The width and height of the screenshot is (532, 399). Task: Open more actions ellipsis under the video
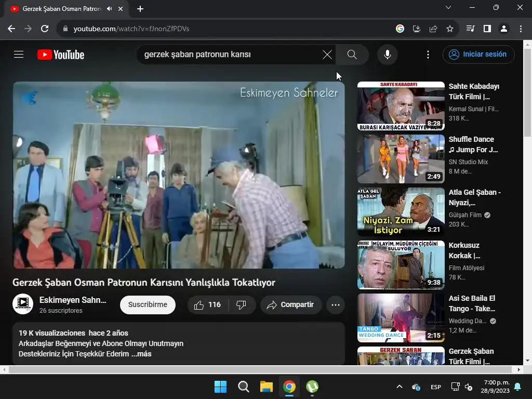[x=336, y=304]
